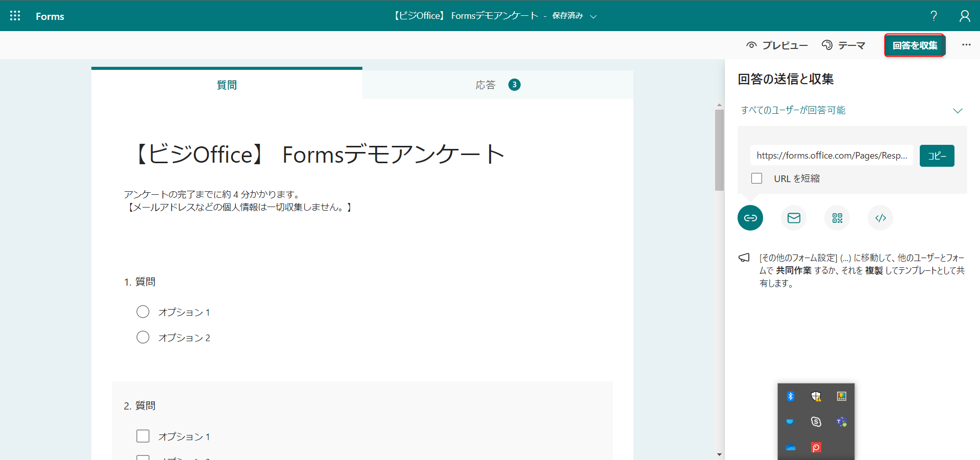Click the 1. 質問 question title
980x460 pixels.
pos(139,282)
